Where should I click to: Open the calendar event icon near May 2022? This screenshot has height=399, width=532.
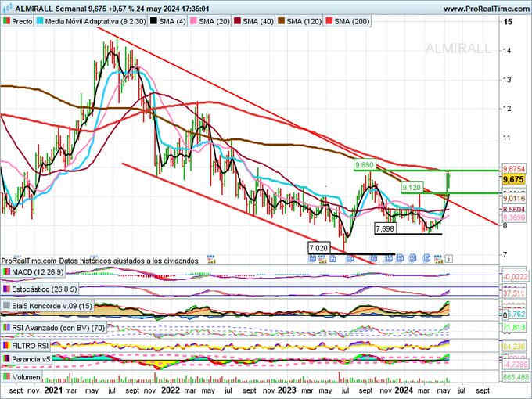tap(212, 259)
